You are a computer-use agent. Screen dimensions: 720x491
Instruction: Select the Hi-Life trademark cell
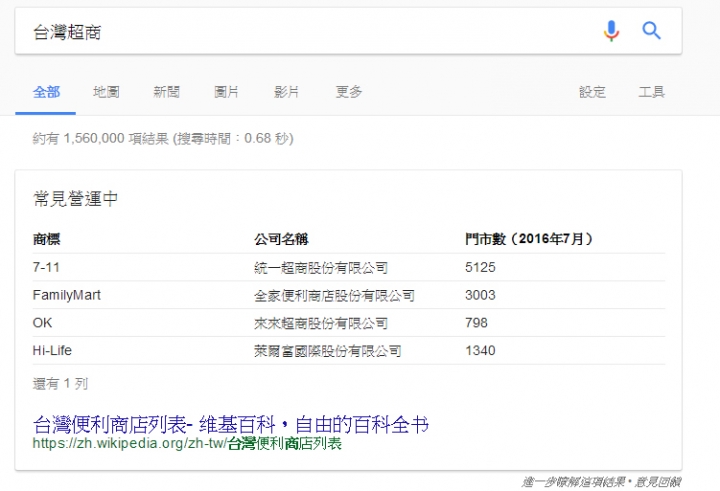[52, 351]
